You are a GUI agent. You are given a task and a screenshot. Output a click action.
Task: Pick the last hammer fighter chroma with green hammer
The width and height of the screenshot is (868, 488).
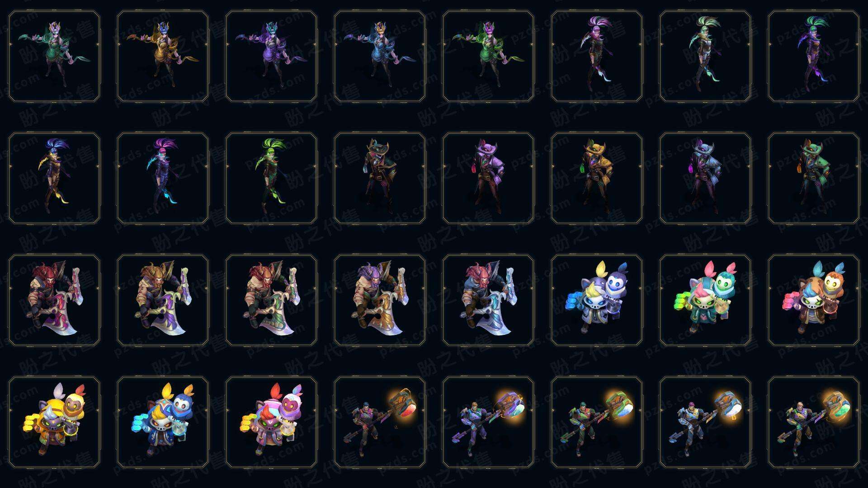click(814, 422)
